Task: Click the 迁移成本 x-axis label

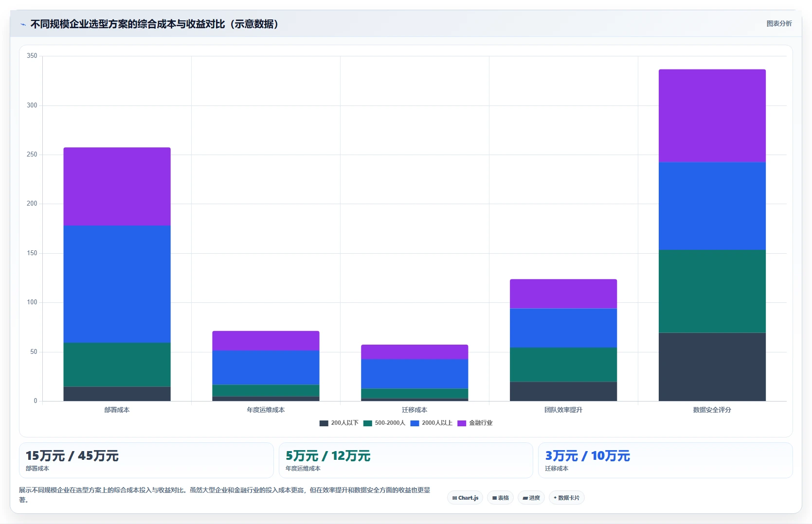Action: [415, 410]
